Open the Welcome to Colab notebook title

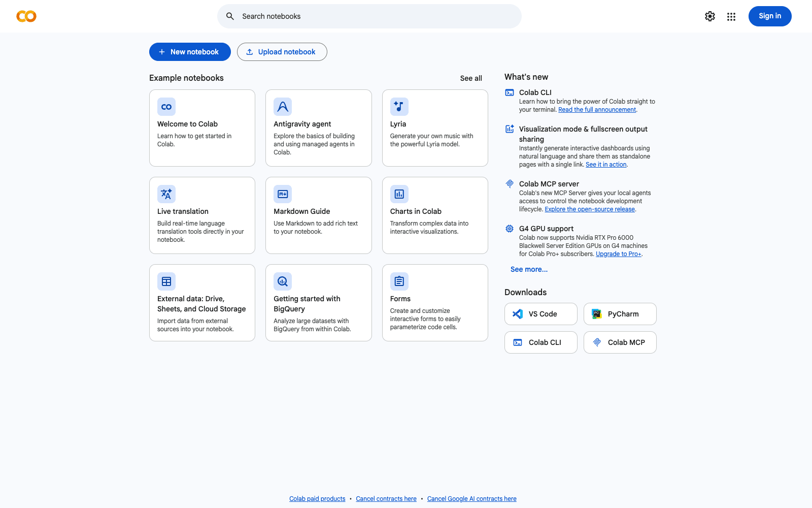click(x=187, y=124)
